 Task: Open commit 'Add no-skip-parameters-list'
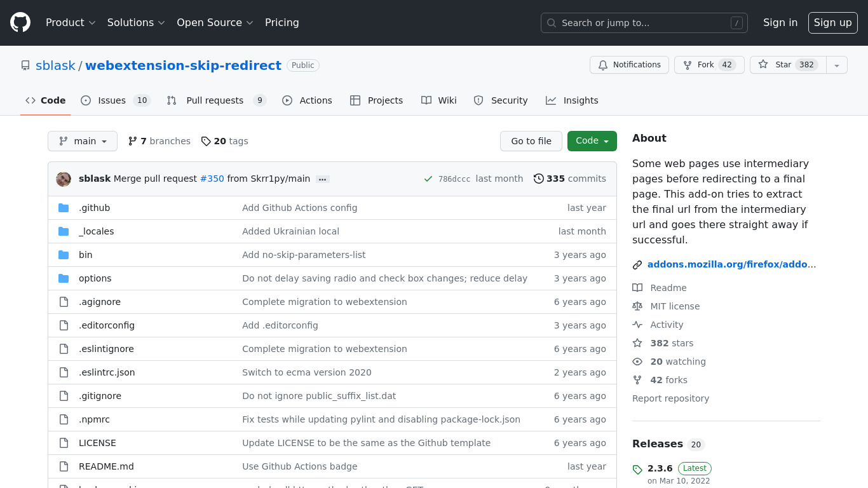pos(304,255)
